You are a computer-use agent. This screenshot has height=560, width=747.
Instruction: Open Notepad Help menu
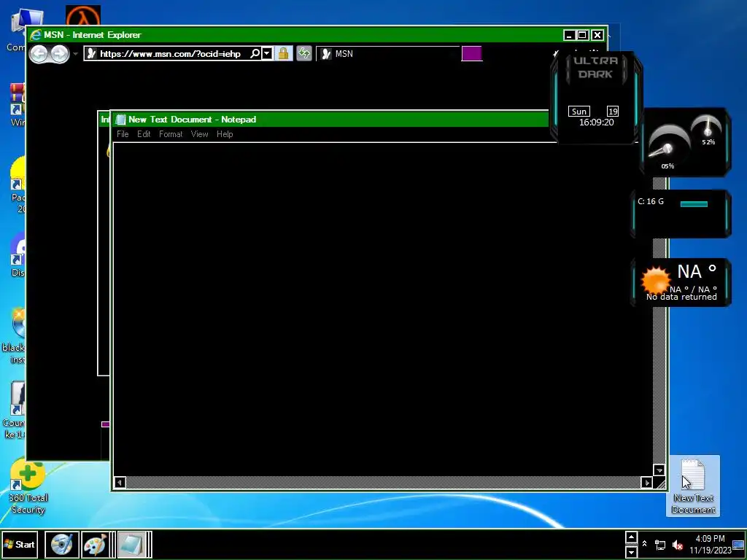coord(225,134)
